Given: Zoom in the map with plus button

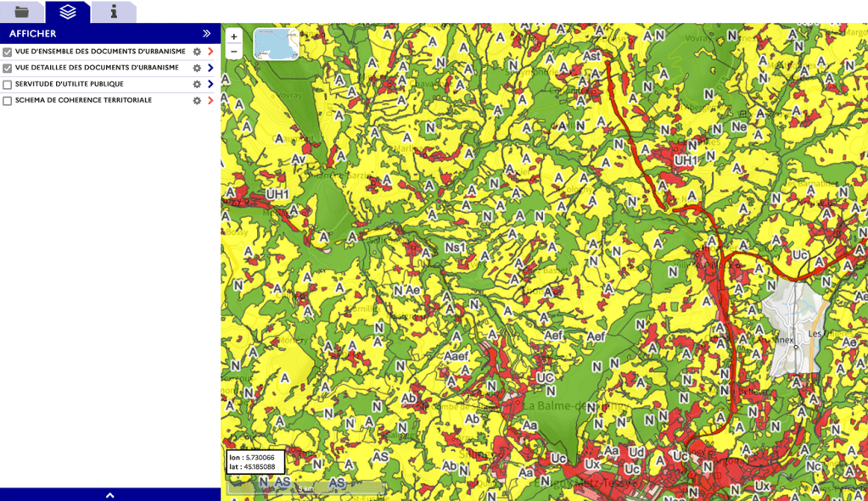Looking at the screenshot, I should click(234, 36).
